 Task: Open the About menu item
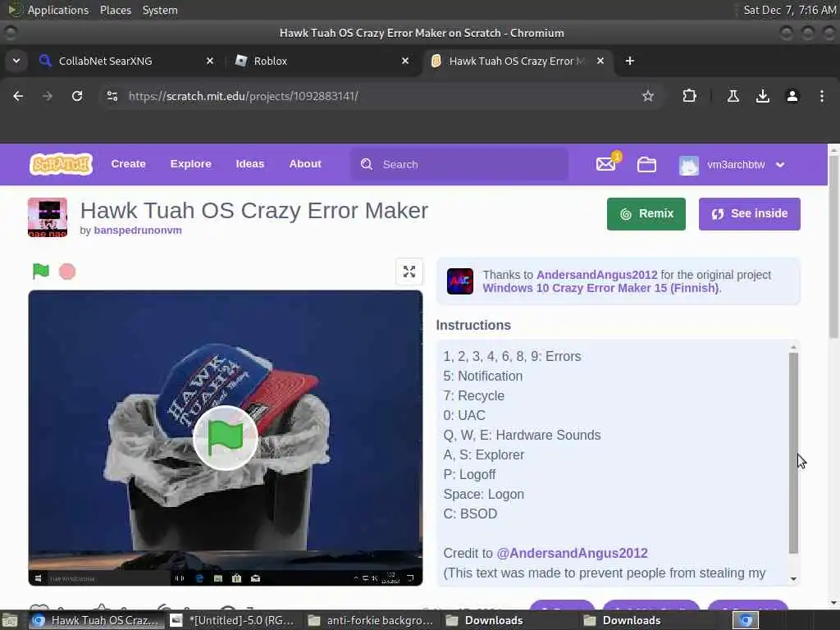305,164
